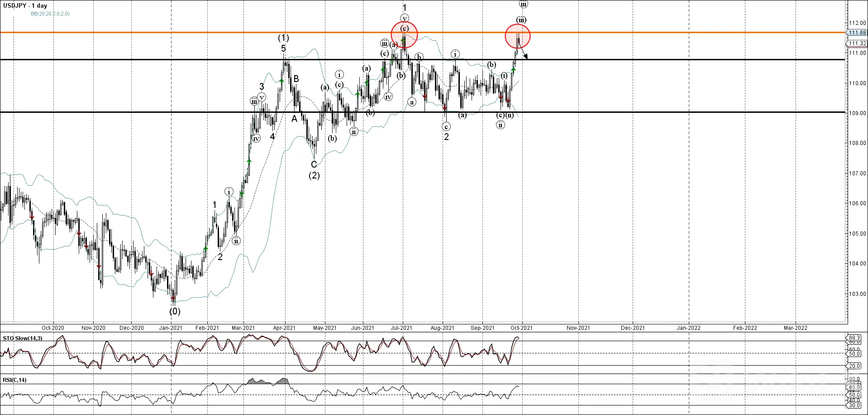Select the BB(20,20,2.0,2.0) indicator label
This screenshot has height=415, width=868.
[50, 14]
